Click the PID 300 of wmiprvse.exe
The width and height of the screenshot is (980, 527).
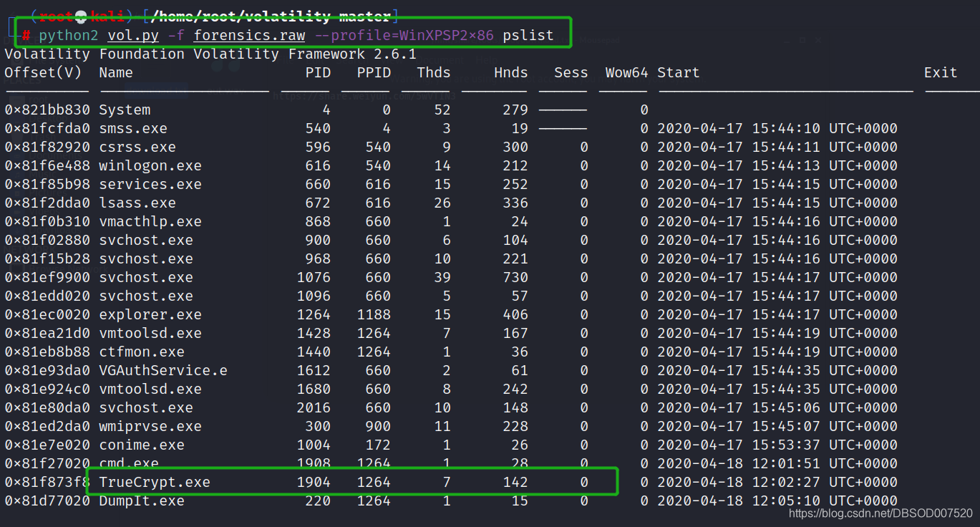pos(318,426)
